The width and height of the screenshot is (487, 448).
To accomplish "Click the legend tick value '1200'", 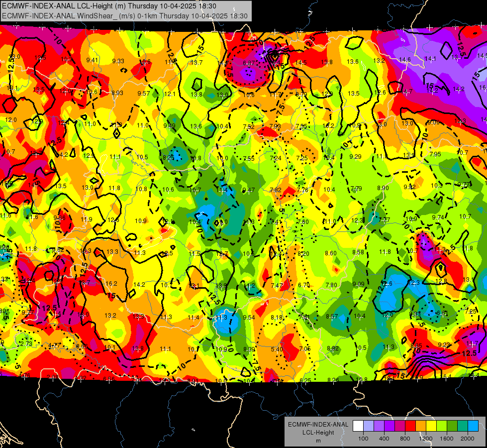I will pyautogui.click(x=425, y=439).
